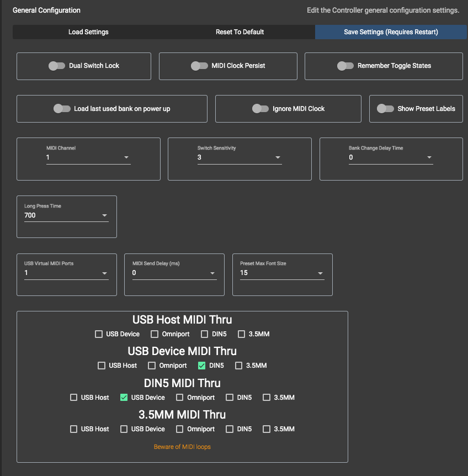Open the Long Press Time dropdown

(x=66, y=215)
